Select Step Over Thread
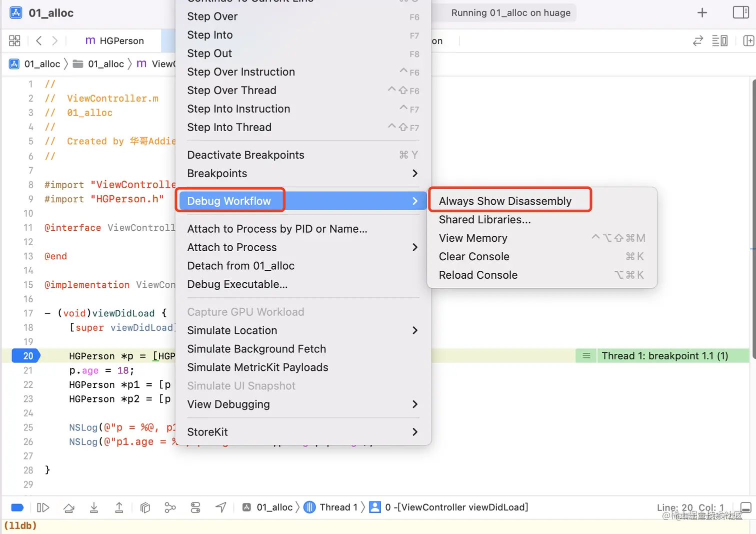Viewport: 756px width, 534px height. point(303,91)
